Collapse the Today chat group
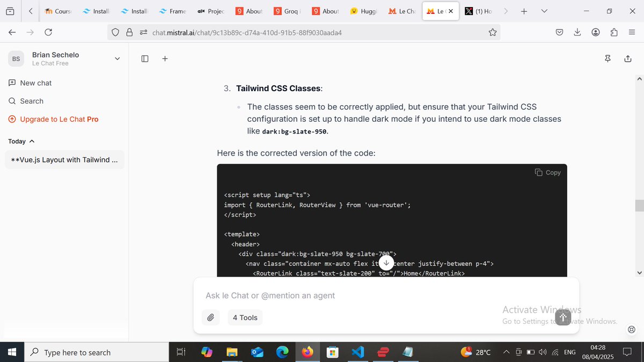Image resolution: width=644 pixels, height=362 pixels. click(x=21, y=142)
